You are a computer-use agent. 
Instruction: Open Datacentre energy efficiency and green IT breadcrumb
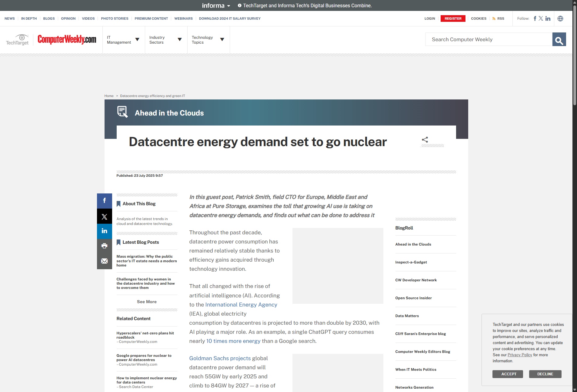coord(152,96)
